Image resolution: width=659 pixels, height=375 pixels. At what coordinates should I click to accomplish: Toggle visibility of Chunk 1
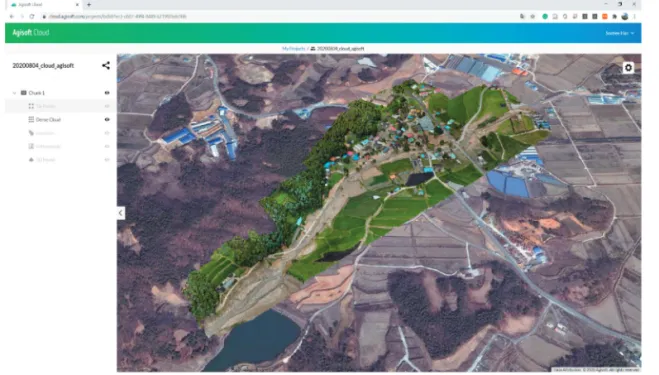(107, 92)
